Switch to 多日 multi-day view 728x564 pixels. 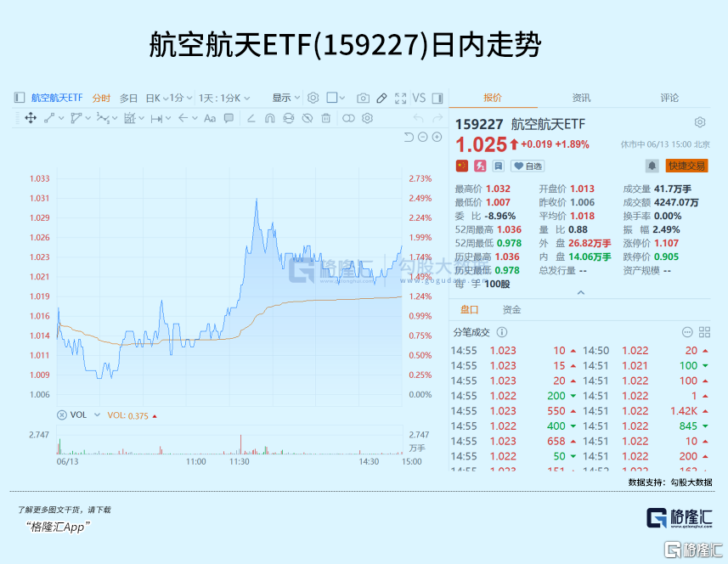(128, 98)
